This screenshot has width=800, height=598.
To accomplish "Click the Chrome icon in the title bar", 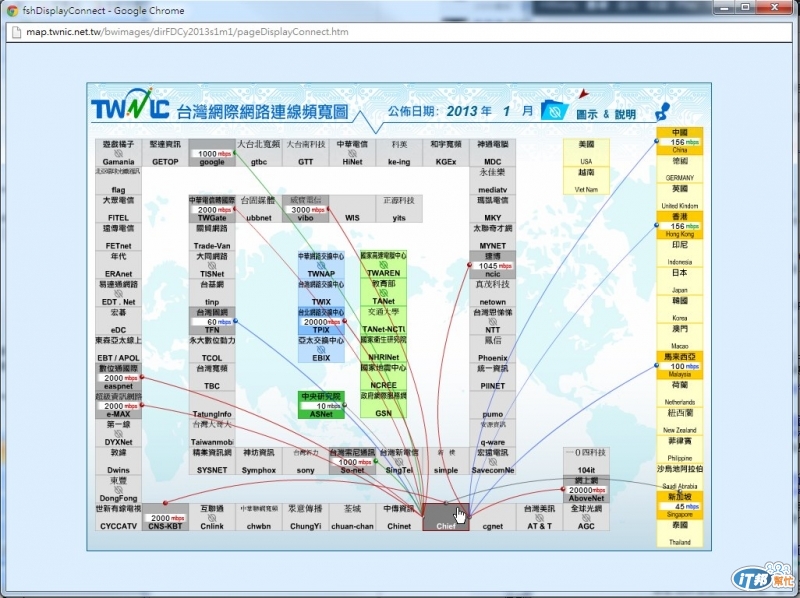I will [x=12, y=10].
